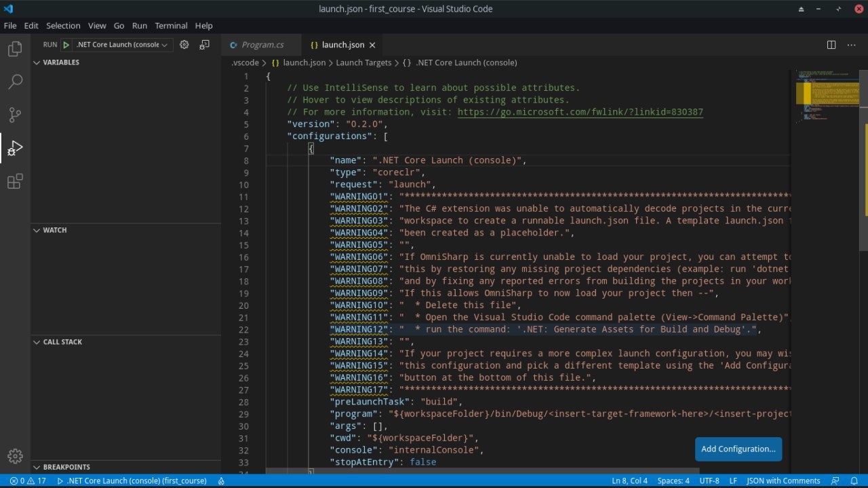Click launch.json in the breadcrumb
868x488 pixels.
tap(298, 62)
